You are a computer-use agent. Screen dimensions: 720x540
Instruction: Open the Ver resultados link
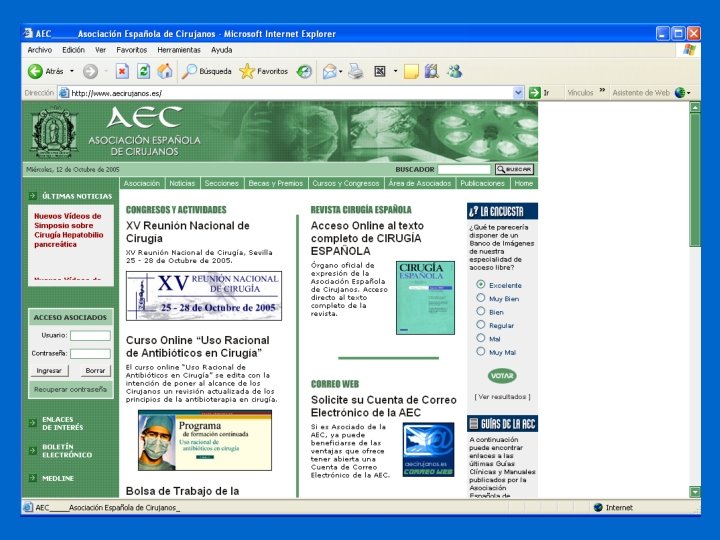tap(502, 397)
